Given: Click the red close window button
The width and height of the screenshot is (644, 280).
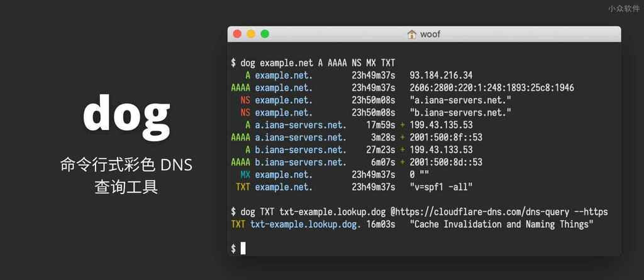Looking at the screenshot, I should 237,34.
